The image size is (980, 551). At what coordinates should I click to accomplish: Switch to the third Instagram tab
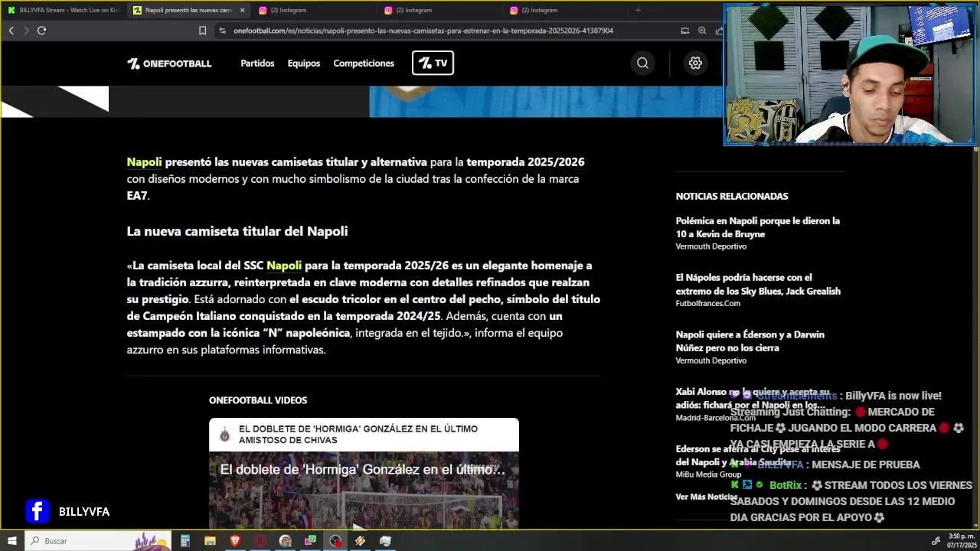point(566,10)
